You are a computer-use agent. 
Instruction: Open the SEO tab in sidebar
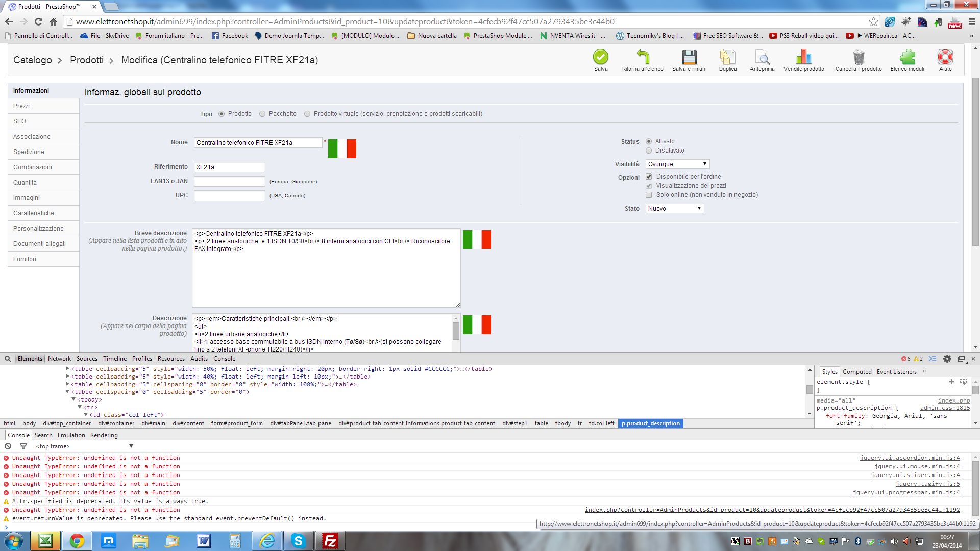click(x=43, y=121)
